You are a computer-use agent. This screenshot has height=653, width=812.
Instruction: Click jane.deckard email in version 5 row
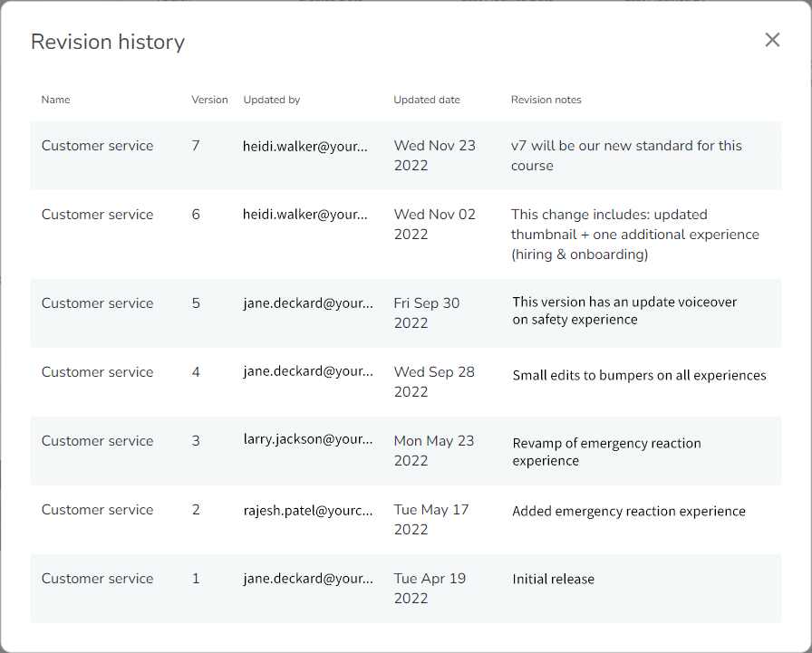308,303
